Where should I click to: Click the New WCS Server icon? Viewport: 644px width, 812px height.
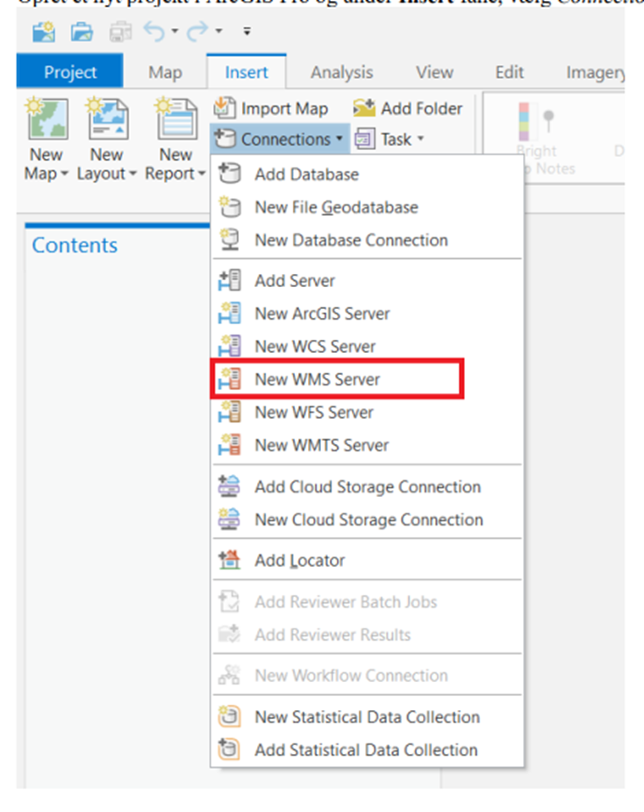tap(229, 346)
